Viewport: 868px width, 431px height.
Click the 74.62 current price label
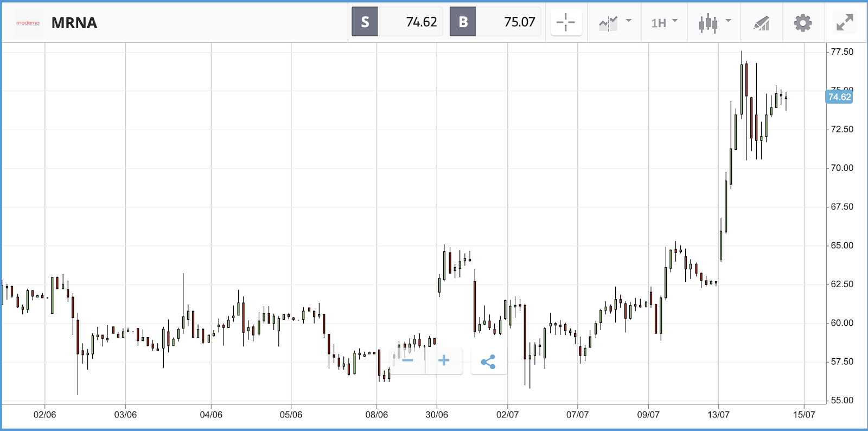tap(839, 97)
